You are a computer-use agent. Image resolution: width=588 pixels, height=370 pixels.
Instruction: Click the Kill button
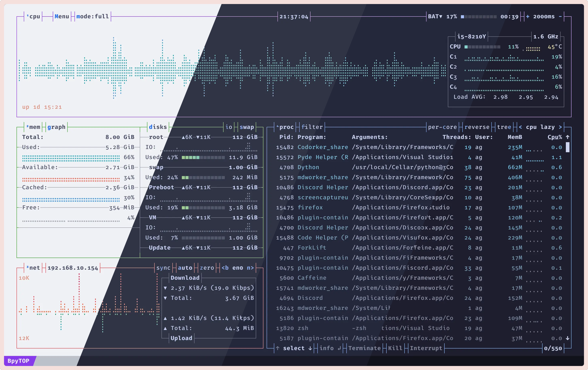395,348
